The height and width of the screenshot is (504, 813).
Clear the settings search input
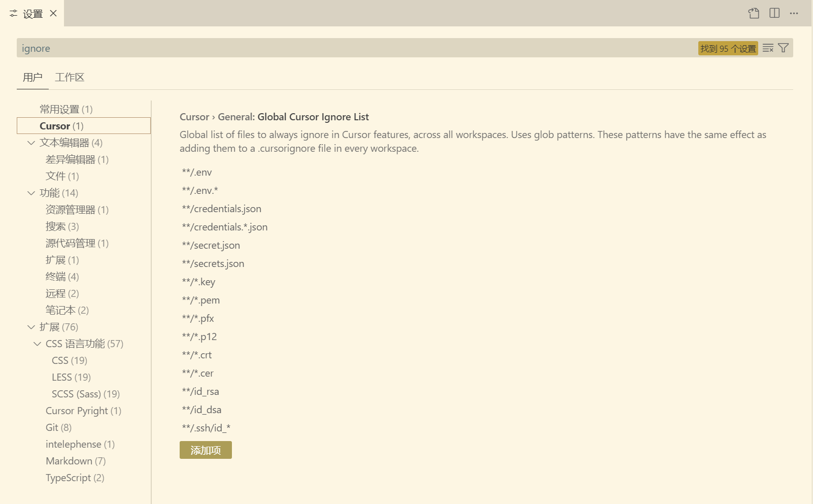(x=768, y=48)
